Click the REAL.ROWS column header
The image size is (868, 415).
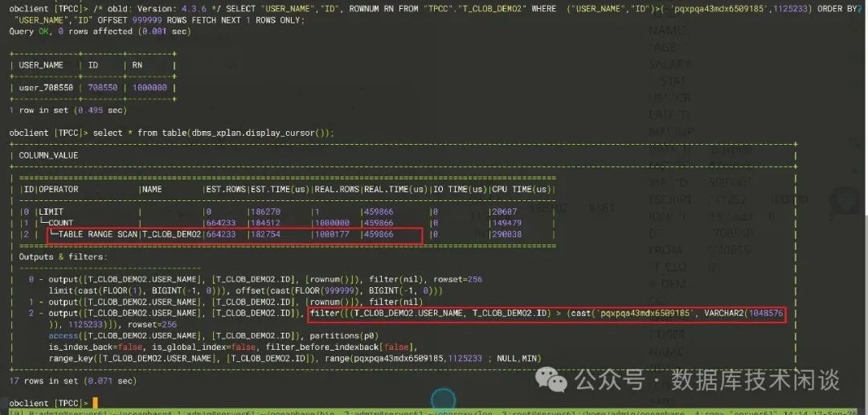[335, 190]
